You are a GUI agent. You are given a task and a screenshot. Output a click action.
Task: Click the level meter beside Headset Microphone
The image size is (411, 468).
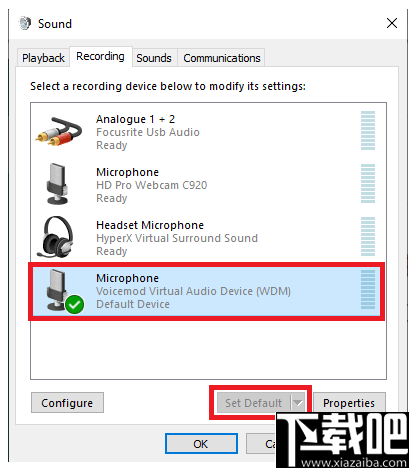368,237
